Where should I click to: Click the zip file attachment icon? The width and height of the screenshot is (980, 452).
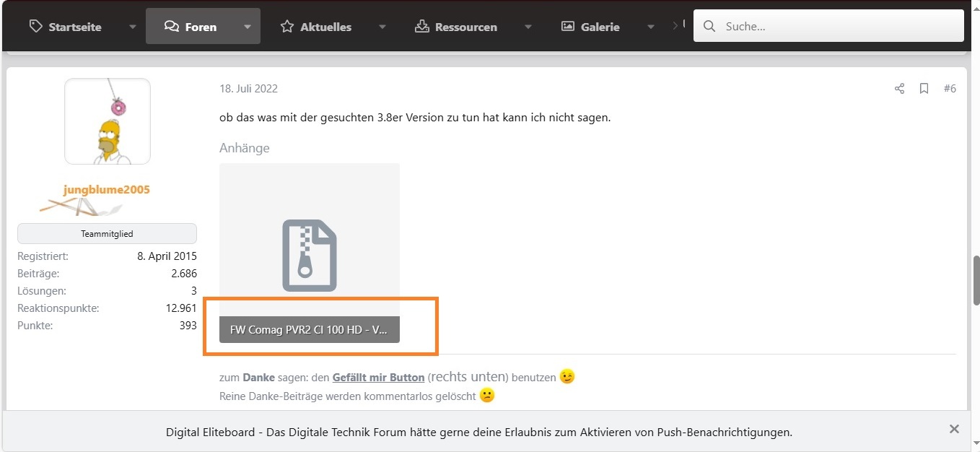click(x=309, y=256)
